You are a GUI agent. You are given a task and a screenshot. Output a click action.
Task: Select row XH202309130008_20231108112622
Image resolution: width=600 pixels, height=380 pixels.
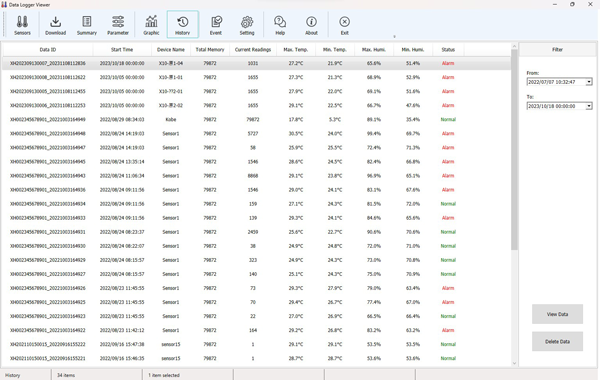(256, 77)
